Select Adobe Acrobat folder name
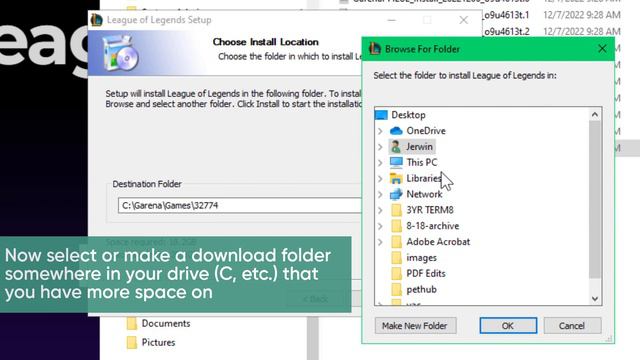Image resolution: width=640 pixels, height=360 pixels. pyautogui.click(x=438, y=242)
